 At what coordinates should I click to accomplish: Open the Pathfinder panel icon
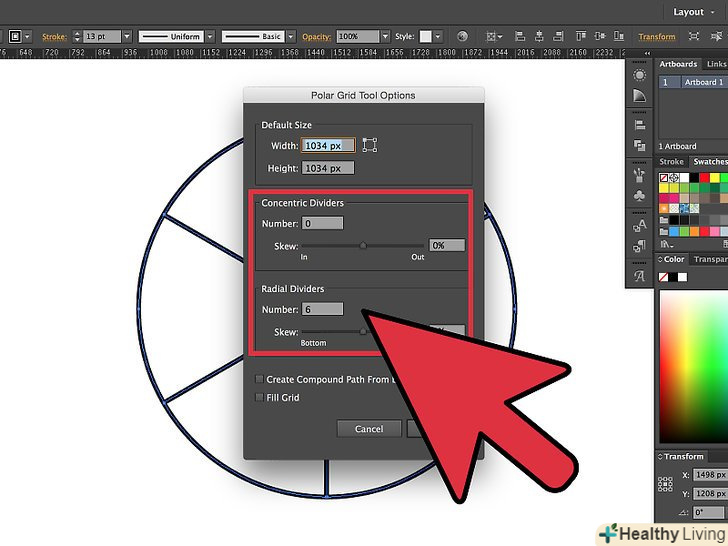pyautogui.click(x=639, y=147)
